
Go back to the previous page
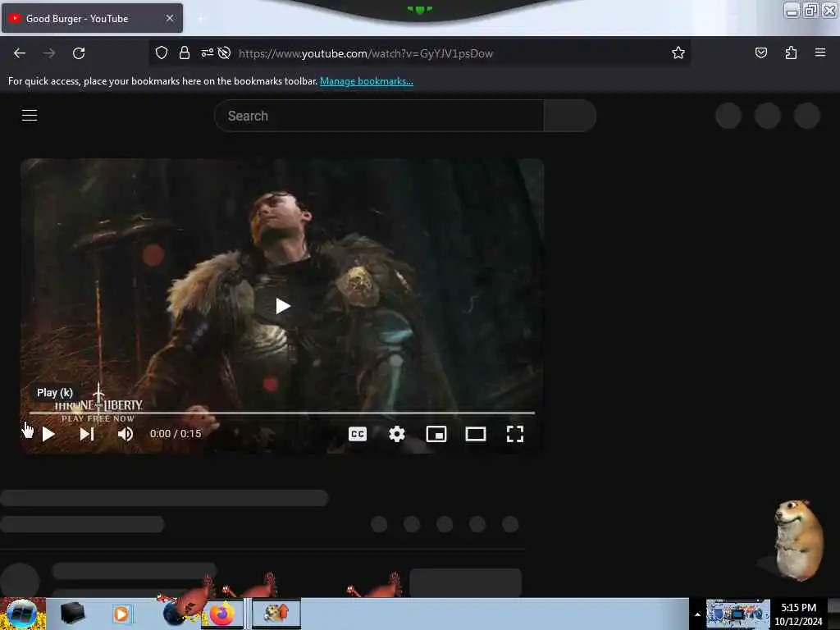[20, 53]
